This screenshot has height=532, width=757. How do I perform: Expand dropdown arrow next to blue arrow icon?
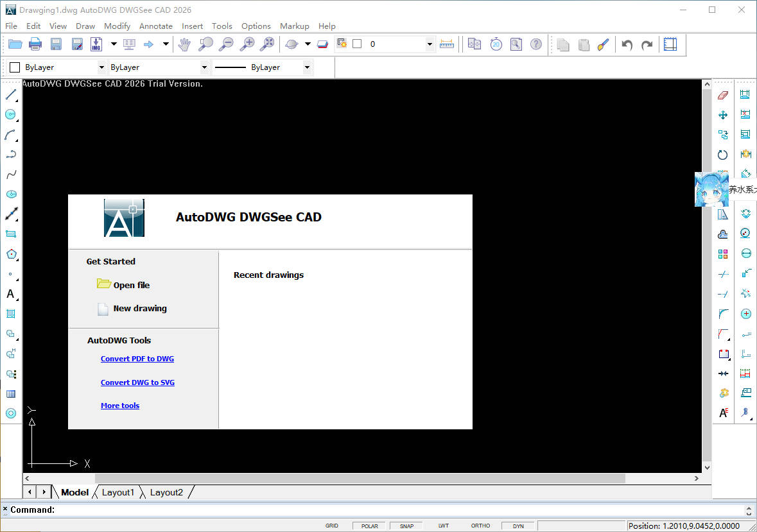tap(166, 44)
